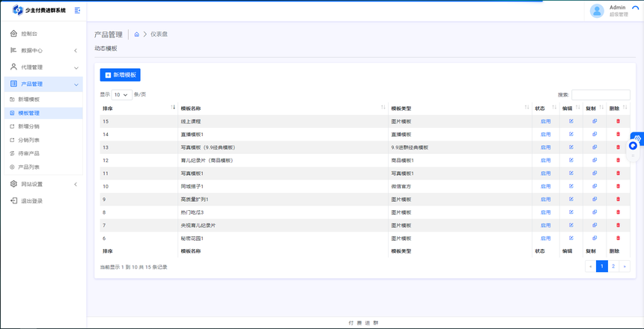Toggle 启用 status for 央视育儿纪录片 row
Screen dimensions: 644x329
point(545,225)
